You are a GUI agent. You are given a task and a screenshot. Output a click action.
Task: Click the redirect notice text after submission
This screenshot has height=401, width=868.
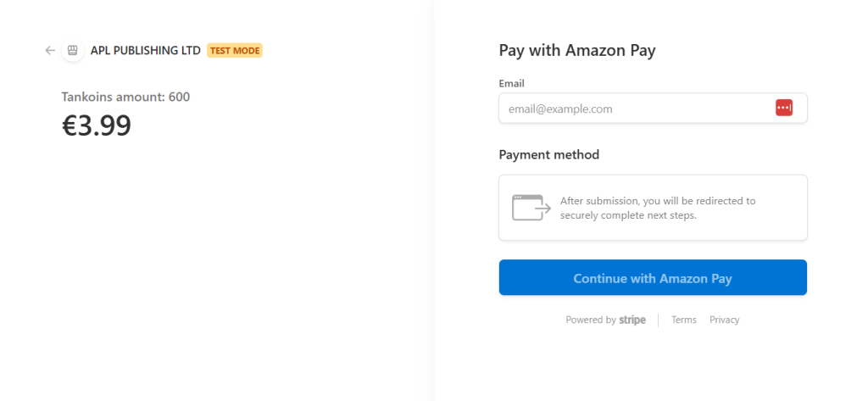coord(658,208)
